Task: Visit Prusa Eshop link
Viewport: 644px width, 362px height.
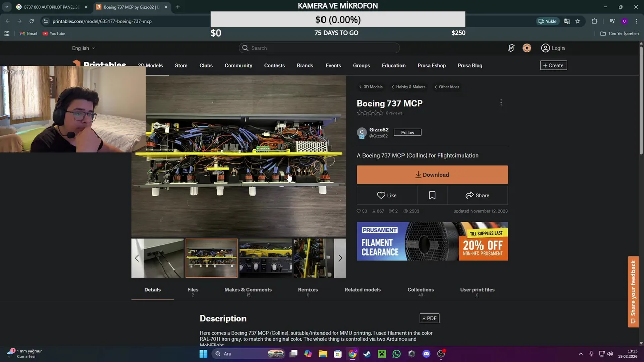Action: (x=432, y=66)
